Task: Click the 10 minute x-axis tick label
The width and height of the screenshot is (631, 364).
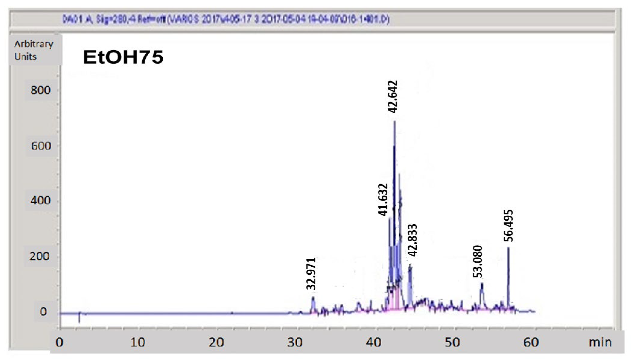Action: (138, 343)
